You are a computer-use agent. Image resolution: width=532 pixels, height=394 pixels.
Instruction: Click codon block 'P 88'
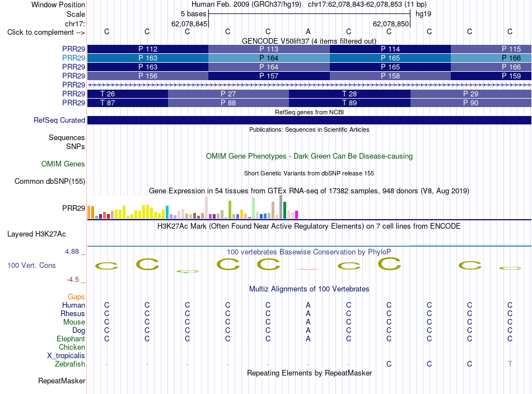click(228, 103)
